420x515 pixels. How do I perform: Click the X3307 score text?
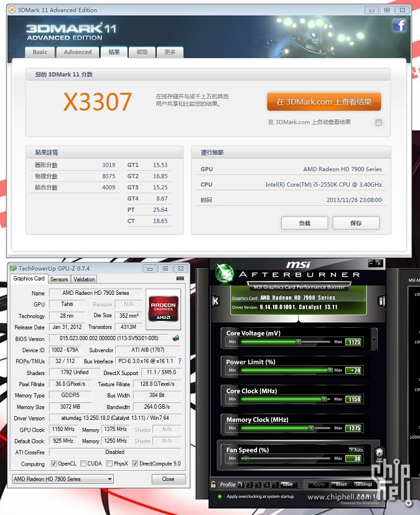coord(98,102)
